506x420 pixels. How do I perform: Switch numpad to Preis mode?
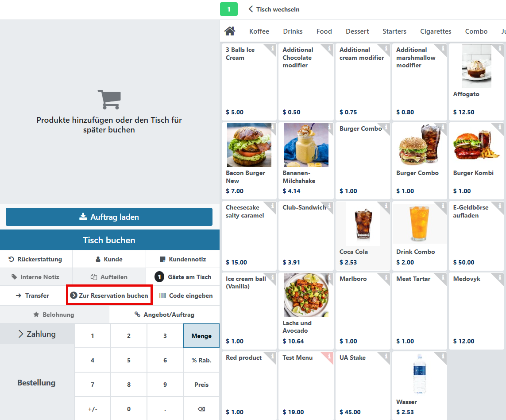(201, 385)
